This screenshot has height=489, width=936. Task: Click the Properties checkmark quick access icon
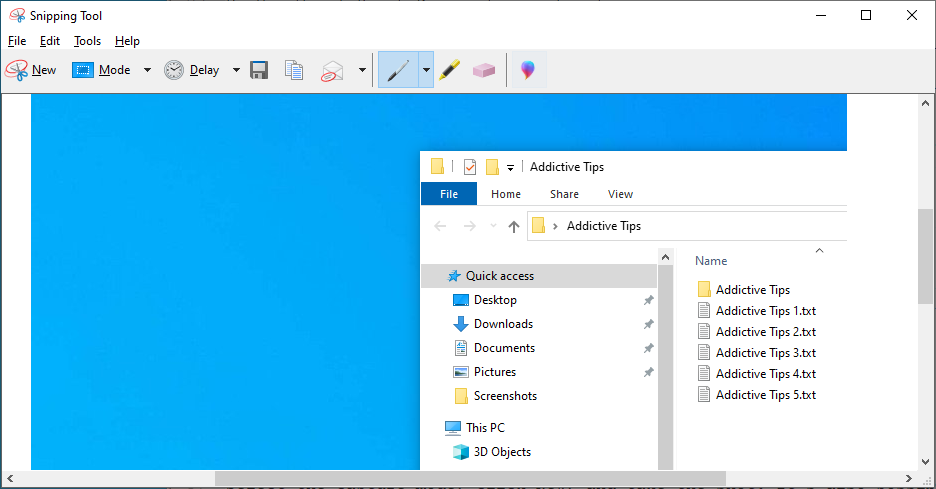470,167
